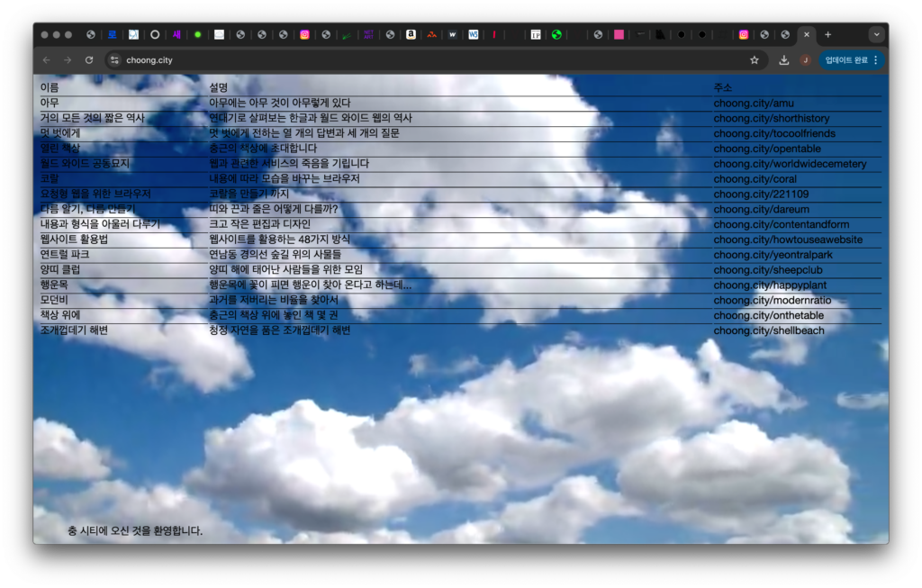Open the choong.city/amu link
This screenshot has height=588, width=922.
point(753,103)
